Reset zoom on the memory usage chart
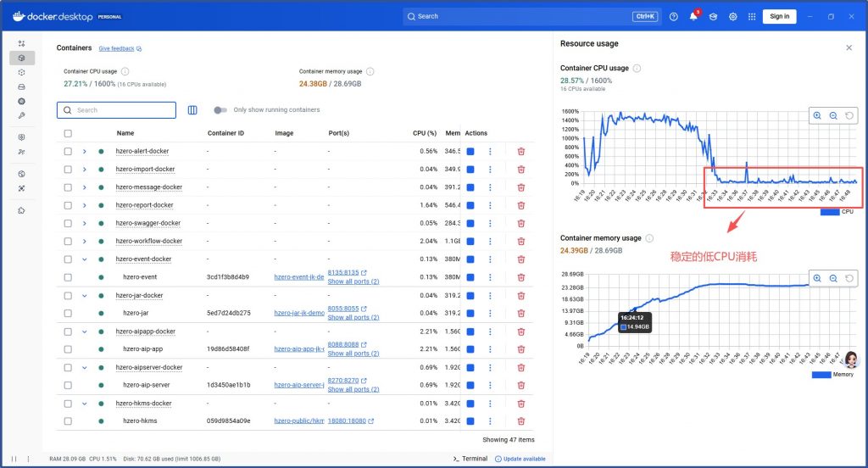868x468 pixels. click(849, 278)
